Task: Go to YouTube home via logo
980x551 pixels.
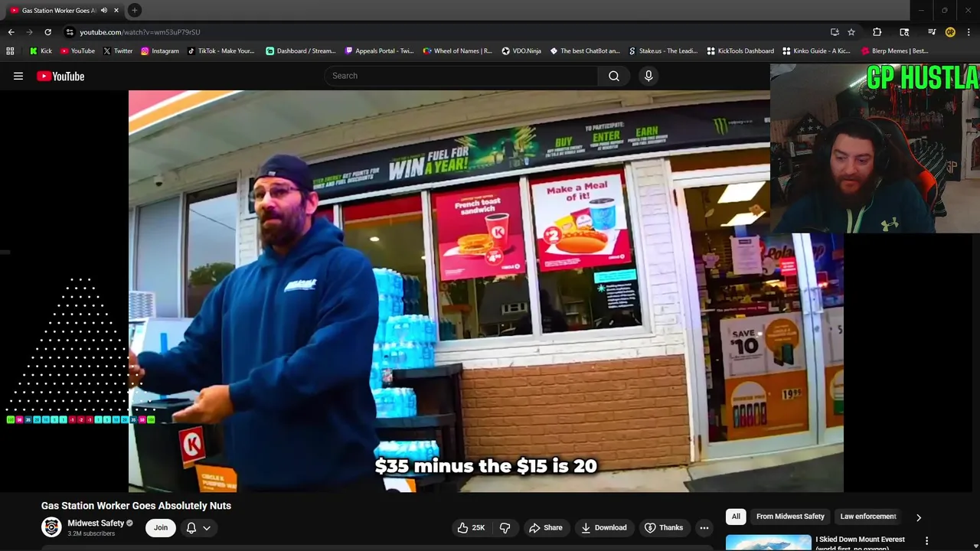Action: tap(60, 76)
